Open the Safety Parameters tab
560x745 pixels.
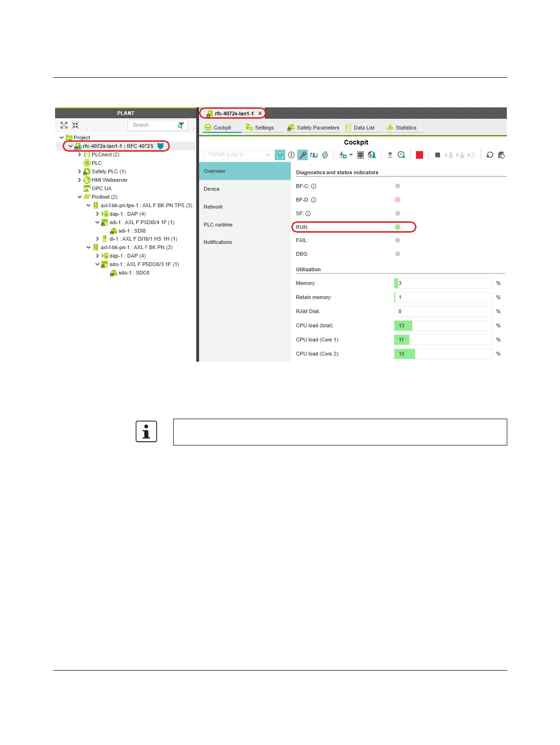pyautogui.click(x=313, y=128)
